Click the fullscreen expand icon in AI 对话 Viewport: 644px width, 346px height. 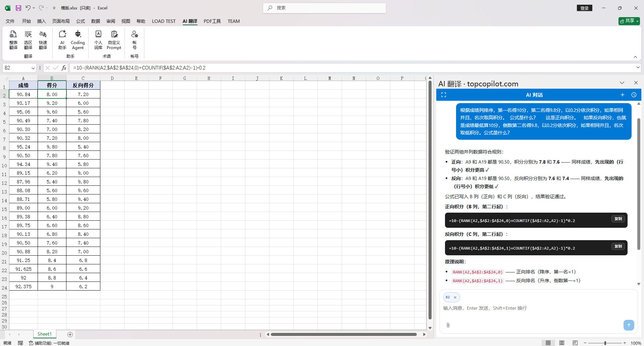pos(444,95)
